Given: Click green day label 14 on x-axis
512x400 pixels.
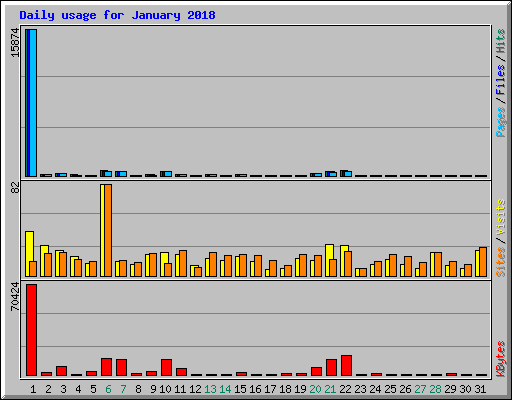Looking at the screenshot, I should [x=225, y=389].
